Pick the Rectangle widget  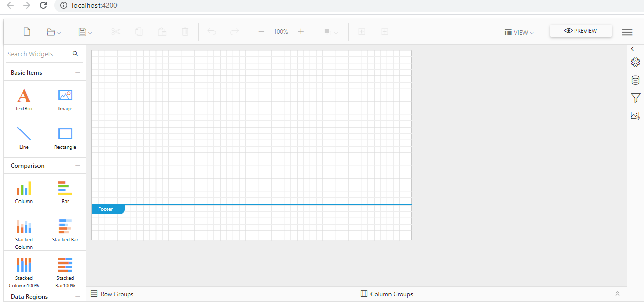65,138
